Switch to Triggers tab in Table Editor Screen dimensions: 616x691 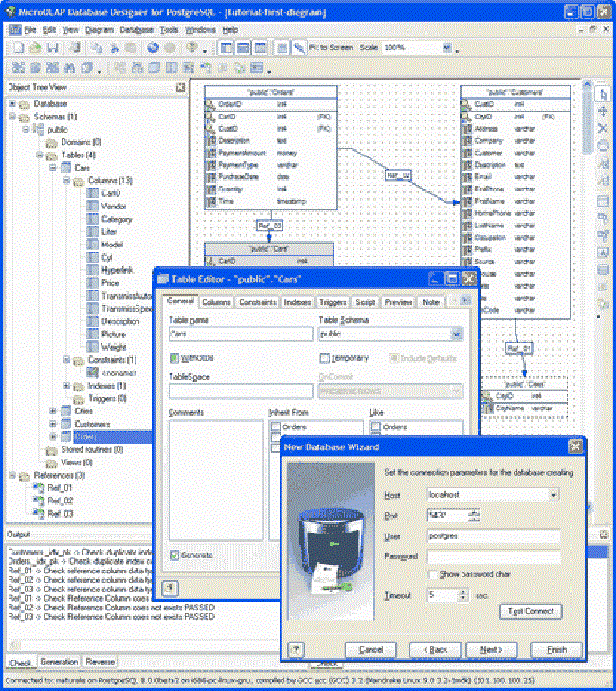[333, 301]
